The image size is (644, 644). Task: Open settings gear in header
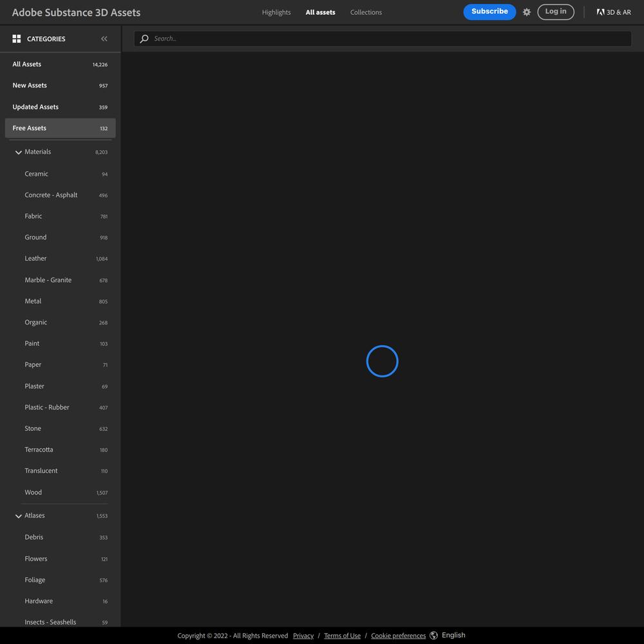tap(527, 12)
